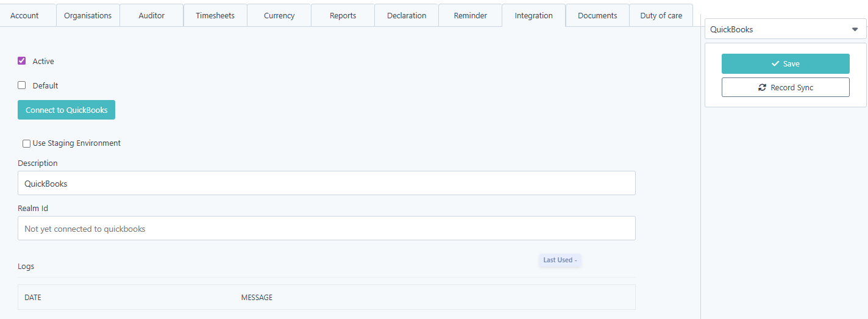868x319 pixels.
Task: Open the QuickBooks integration dropdown
Action: tap(785, 29)
